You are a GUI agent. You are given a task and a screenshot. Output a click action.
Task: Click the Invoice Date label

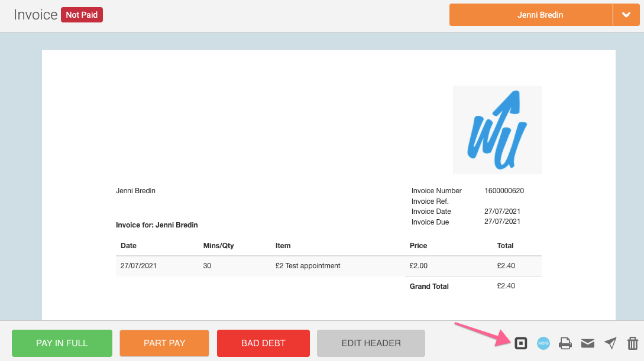pos(431,212)
